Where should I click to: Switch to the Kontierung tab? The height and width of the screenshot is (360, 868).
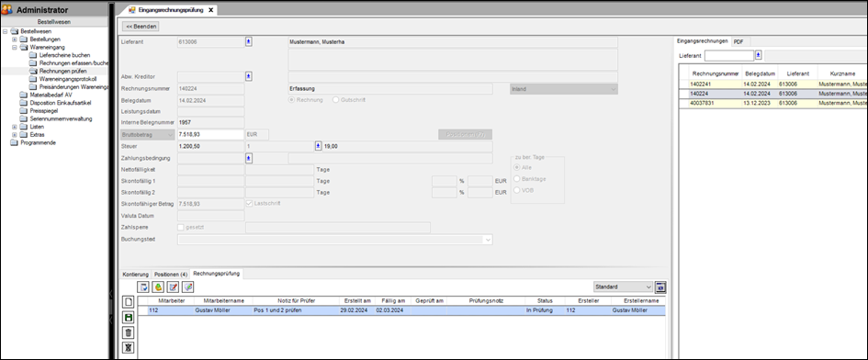pos(136,275)
